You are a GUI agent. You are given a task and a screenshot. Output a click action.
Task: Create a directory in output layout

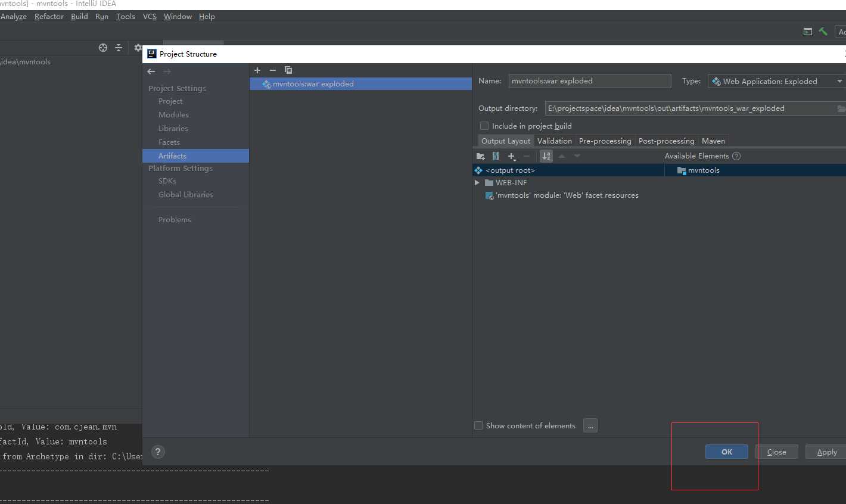tap(481, 156)
